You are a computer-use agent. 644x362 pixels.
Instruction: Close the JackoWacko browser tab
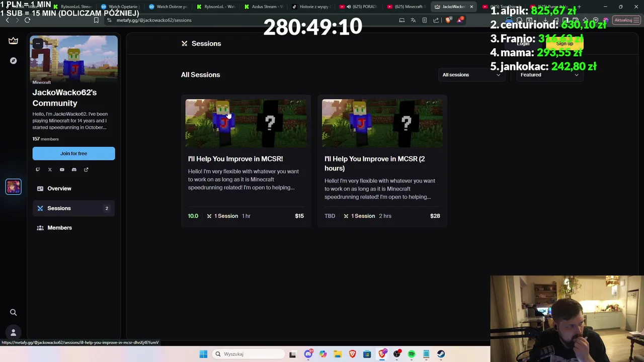click(471, 7)
